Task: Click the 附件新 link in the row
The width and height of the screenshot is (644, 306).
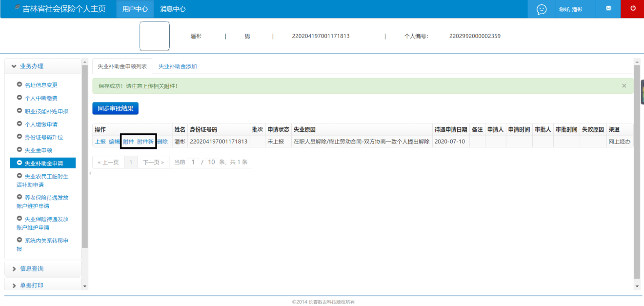Action: (145, 142)
